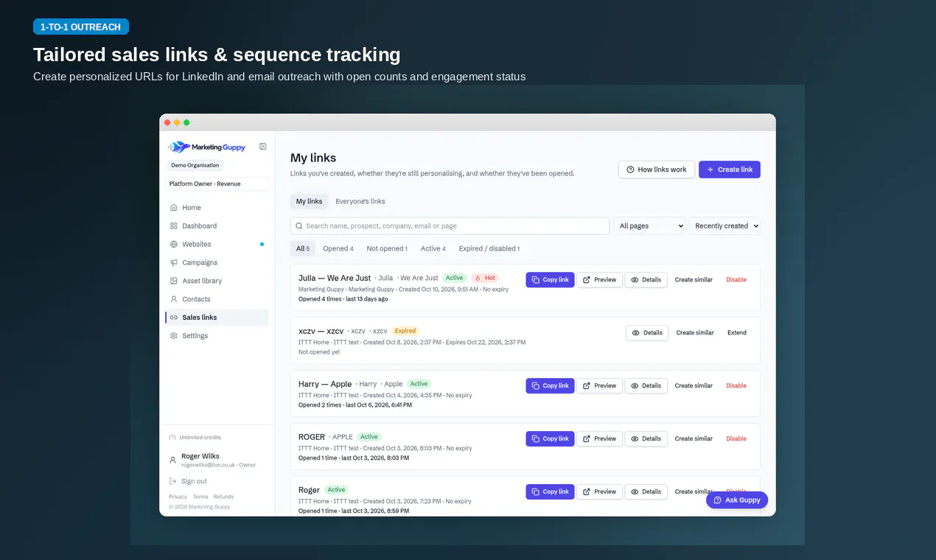Image resolution: width=936 pixels, height=560 pixels.
Task: Open Contacts in the sidebar
Action: [x=217, y=299]
